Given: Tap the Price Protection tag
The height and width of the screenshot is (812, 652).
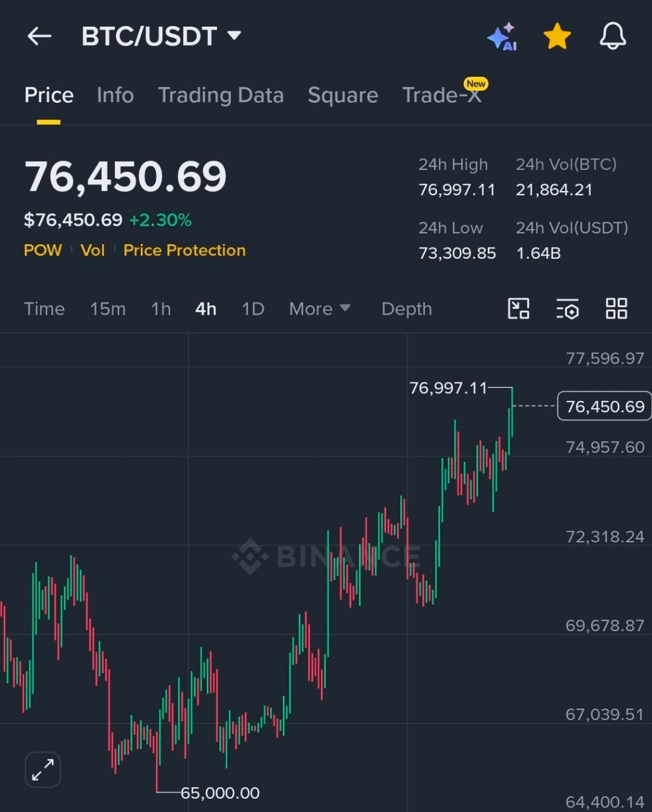Looking at the screenshot, I should coord(185,251).
